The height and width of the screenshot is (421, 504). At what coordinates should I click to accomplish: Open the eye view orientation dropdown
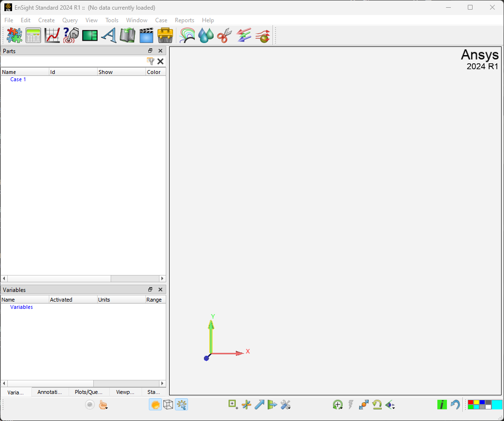click(x=390, y=405)
